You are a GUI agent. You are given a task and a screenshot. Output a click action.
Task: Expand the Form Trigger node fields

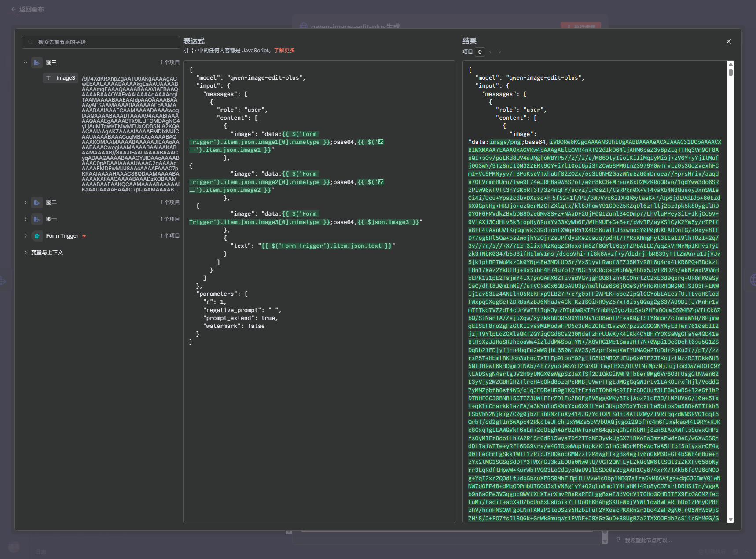click(26, 236)
